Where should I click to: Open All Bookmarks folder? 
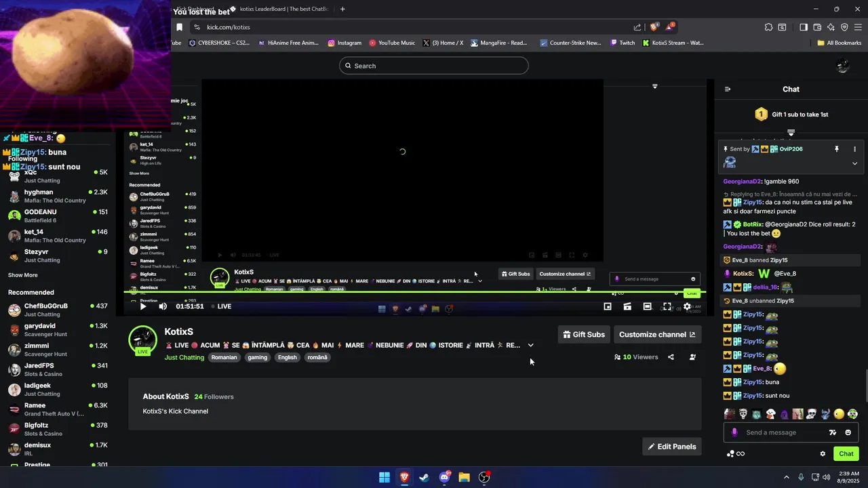pyautogui.click(x=840, y=43)
